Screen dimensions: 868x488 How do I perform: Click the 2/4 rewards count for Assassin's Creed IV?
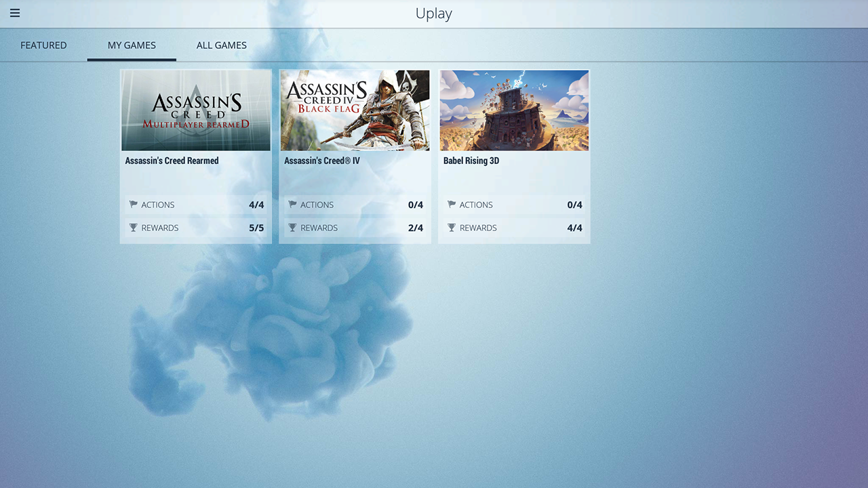tap(416, 228)
